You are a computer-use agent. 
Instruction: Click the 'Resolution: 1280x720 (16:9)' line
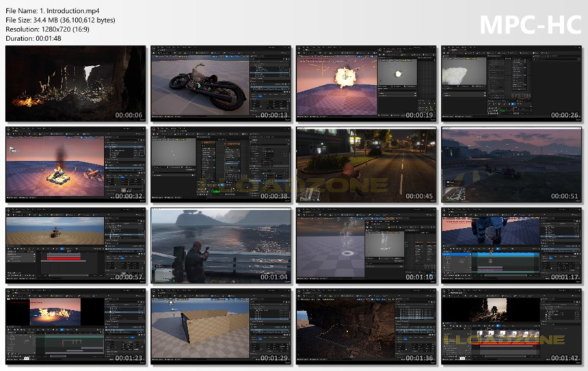click(47, 29)
